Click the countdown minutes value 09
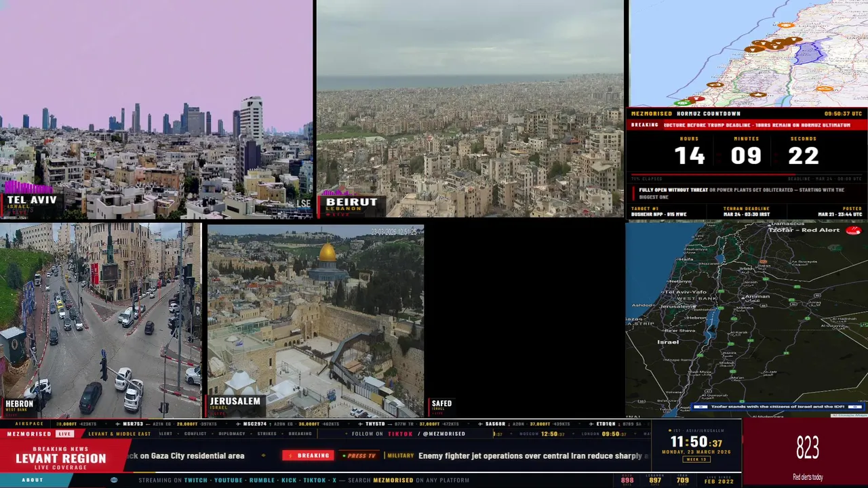 746,156
